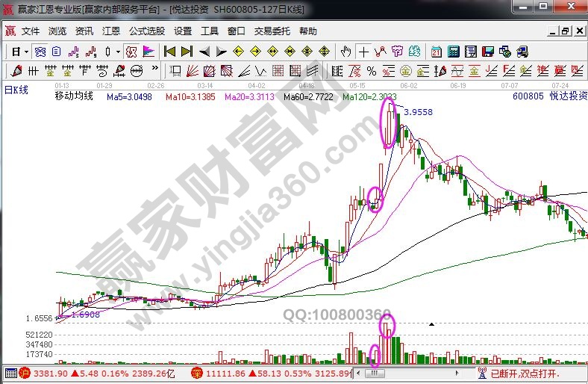Open the calculator tool icon
This screenshot has width=588, height=384.
(454, 52)
